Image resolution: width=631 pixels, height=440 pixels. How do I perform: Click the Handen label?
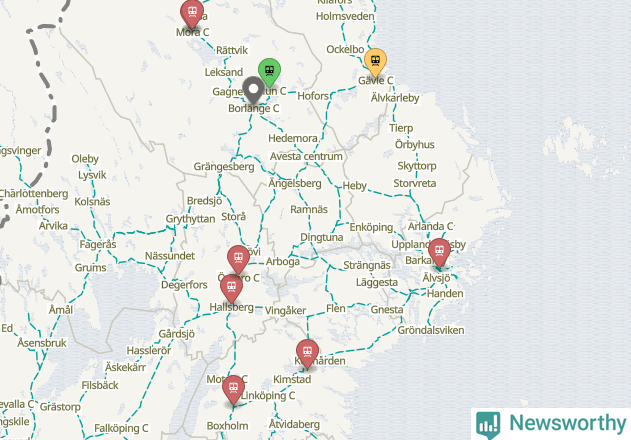click(445, 293)
